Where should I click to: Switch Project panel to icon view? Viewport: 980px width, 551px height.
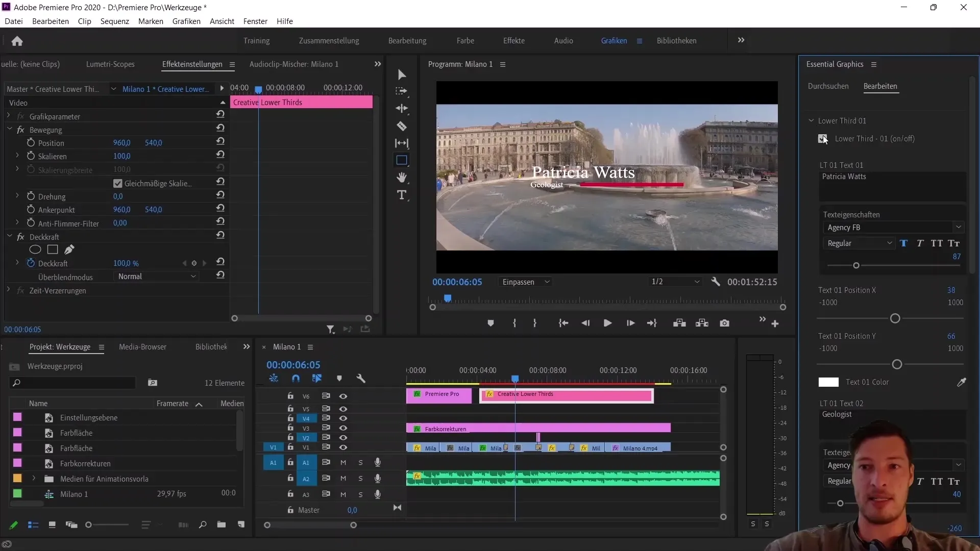(52, 524)
